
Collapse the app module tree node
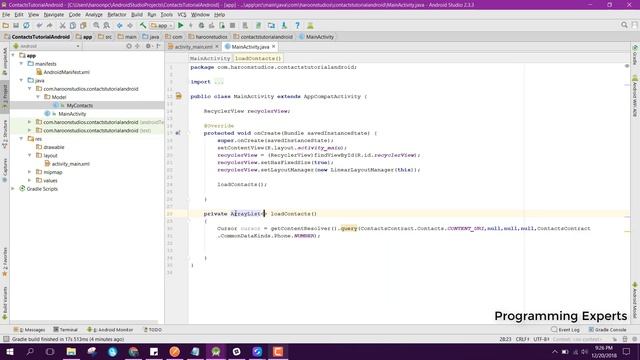pyautogui.click(x=13, y=56)
